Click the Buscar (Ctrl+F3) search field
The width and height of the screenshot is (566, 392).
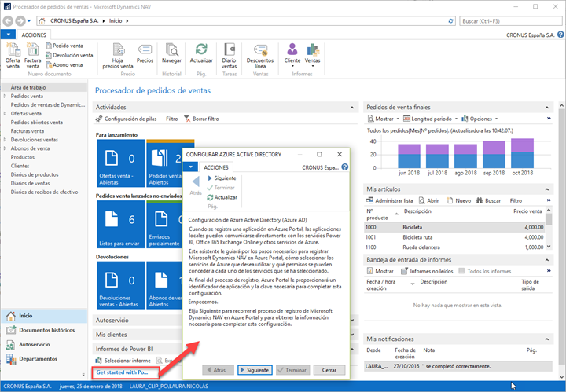(510, 21)
